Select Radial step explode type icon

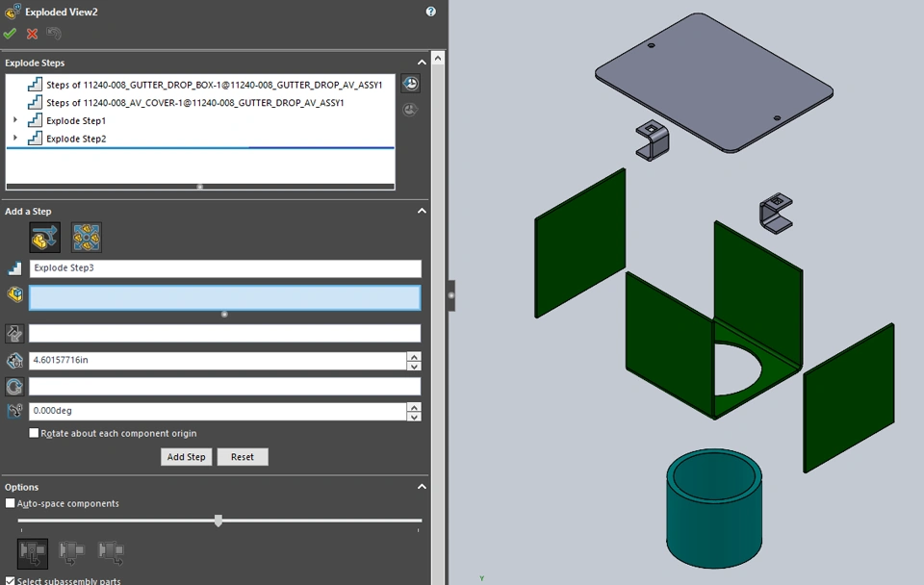86,238
